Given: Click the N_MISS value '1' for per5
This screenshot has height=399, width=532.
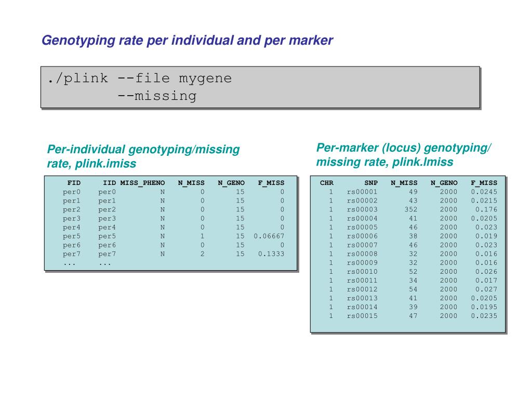Looking at the screenshot, I should coord(202,236).
